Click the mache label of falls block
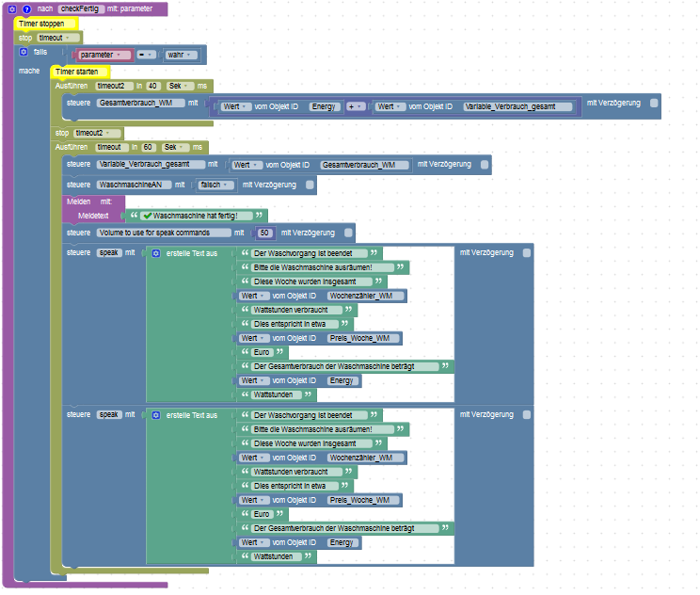 29,71
